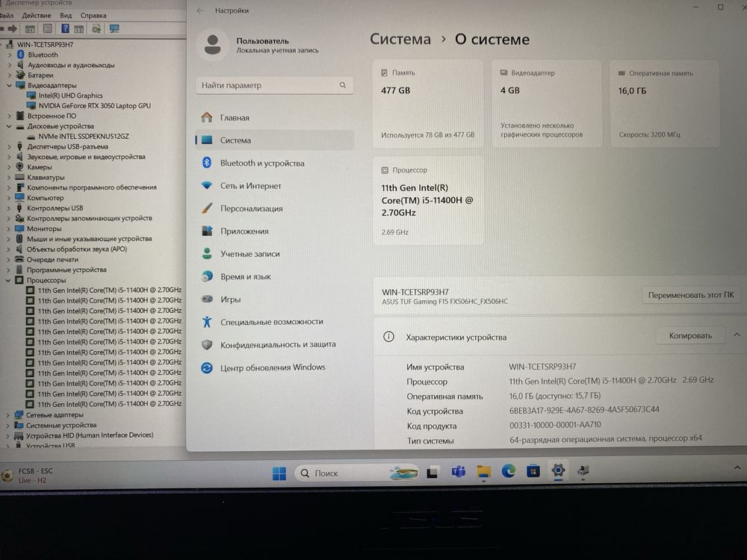Click the search magnifier icon in Settings
Screen dimensions: 747x560
343,85
